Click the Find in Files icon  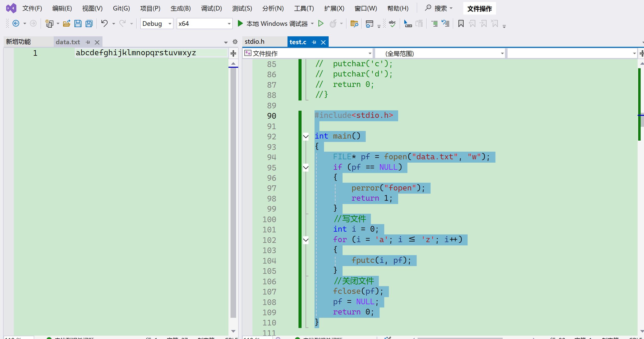tap(354, 24)
